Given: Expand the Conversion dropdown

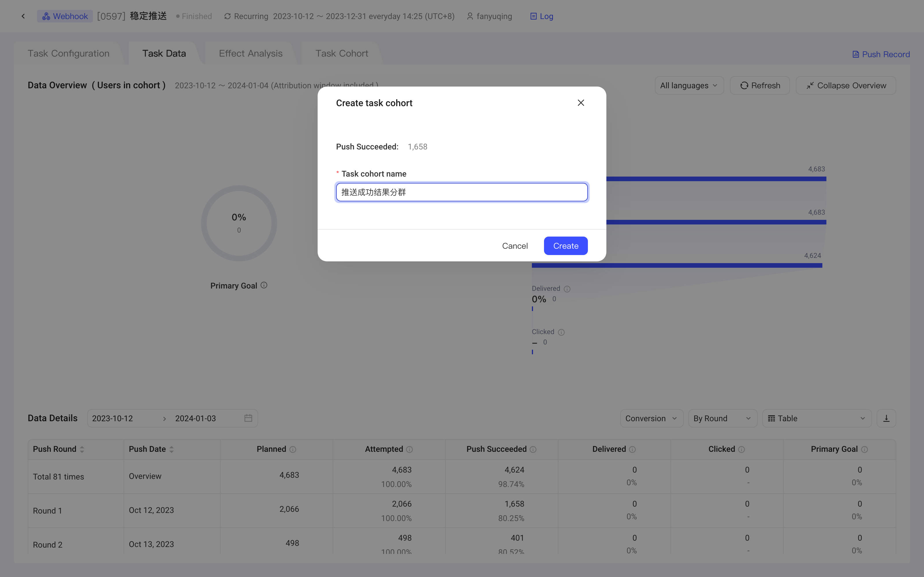Looking at the screenshot, I should [651, 418].
